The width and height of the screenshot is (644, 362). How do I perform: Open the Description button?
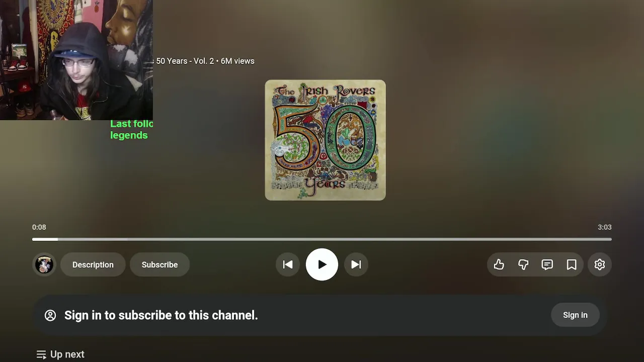(x=93, y=264)
